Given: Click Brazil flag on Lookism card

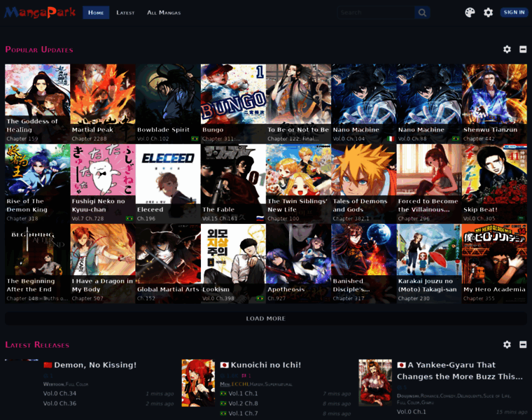Looking at the screenshot, I should 260,298.
